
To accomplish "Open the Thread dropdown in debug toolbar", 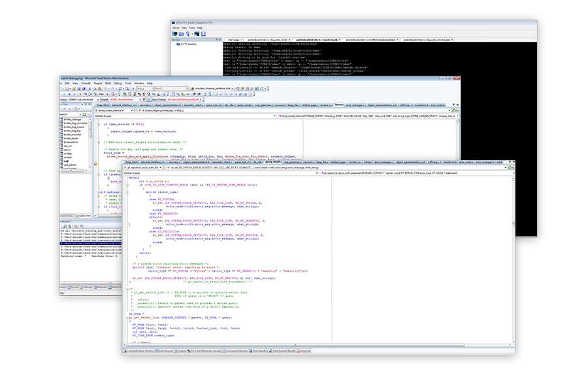I will [126, 100].
